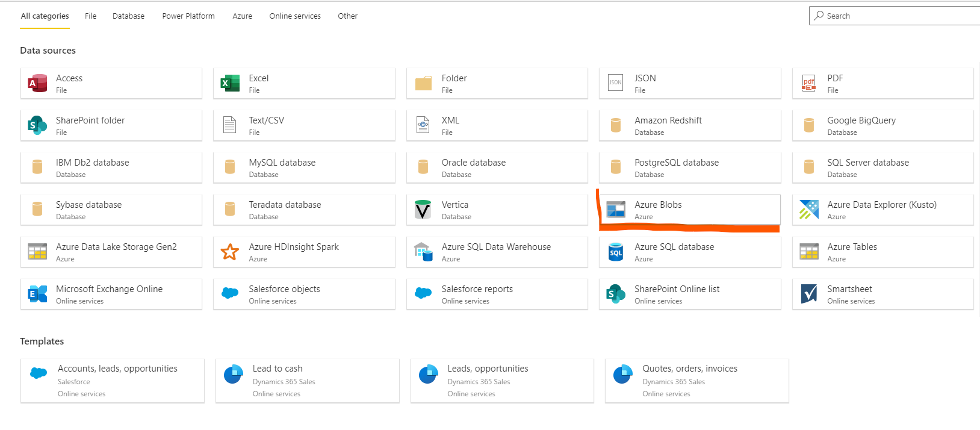Click the Azure Data Explorer Kusto icon

[x=808, y=210]
